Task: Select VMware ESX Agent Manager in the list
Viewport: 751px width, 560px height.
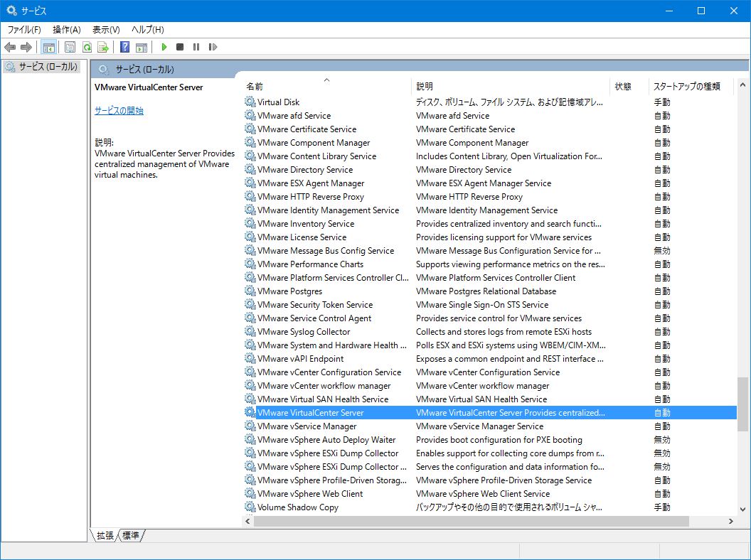Action: pos(310,183)
